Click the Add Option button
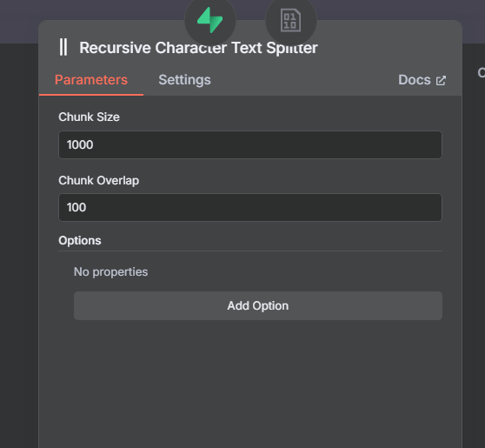This screenshot has height=448, width=485. coord(258,306)
